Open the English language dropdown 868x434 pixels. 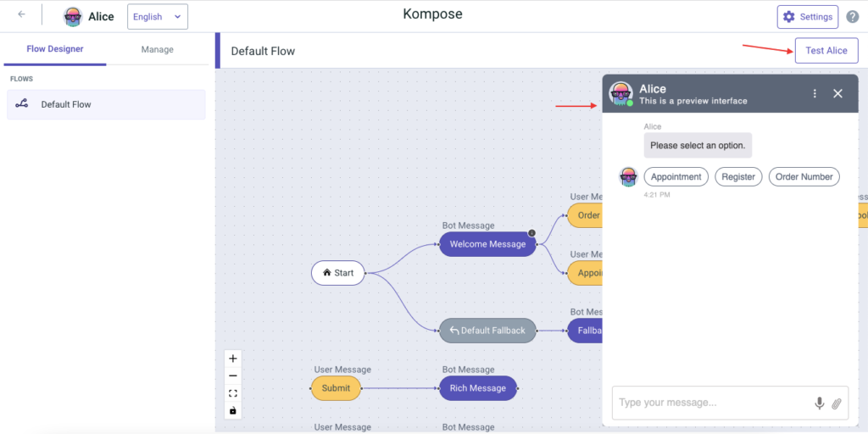(158, 17)
